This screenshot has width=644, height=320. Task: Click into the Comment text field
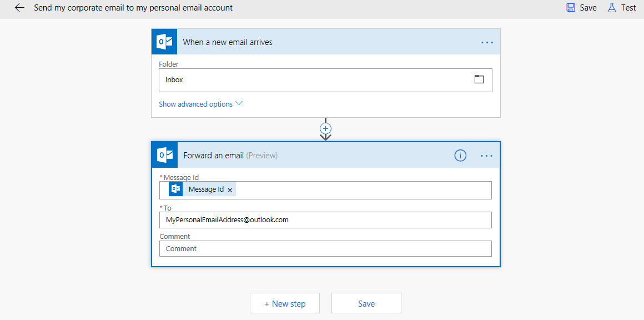pyautogui.click(x=325, y=249)
